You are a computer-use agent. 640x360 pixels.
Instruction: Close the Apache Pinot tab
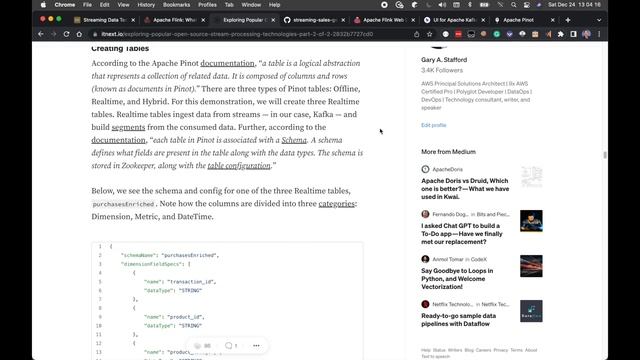point(553,20)
